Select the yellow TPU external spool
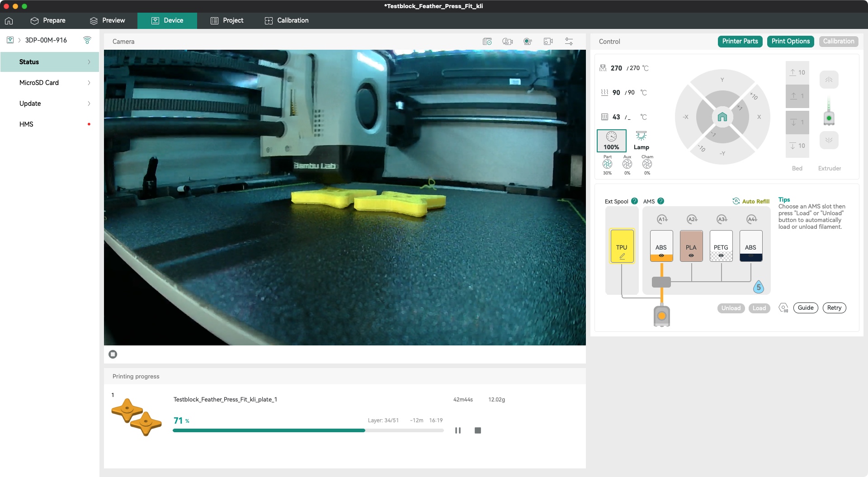Screen dimensions: 868x477 point(622,246)
